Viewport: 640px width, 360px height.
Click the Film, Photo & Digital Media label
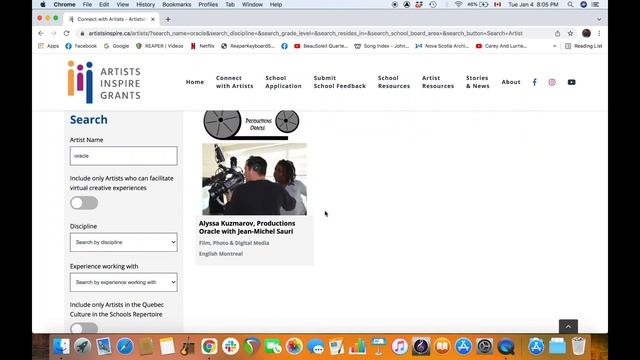click(x=234, y=243)
